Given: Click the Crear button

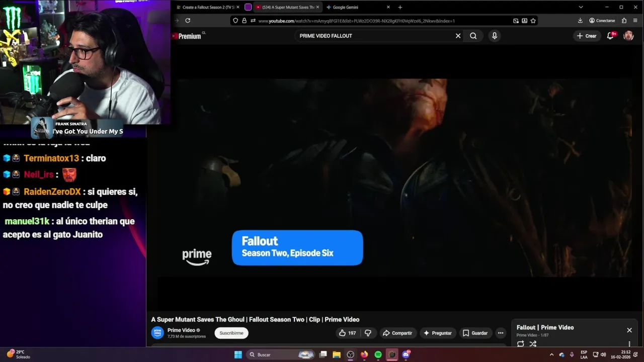Looking at the screenshot, I should (x=587, y=36).
